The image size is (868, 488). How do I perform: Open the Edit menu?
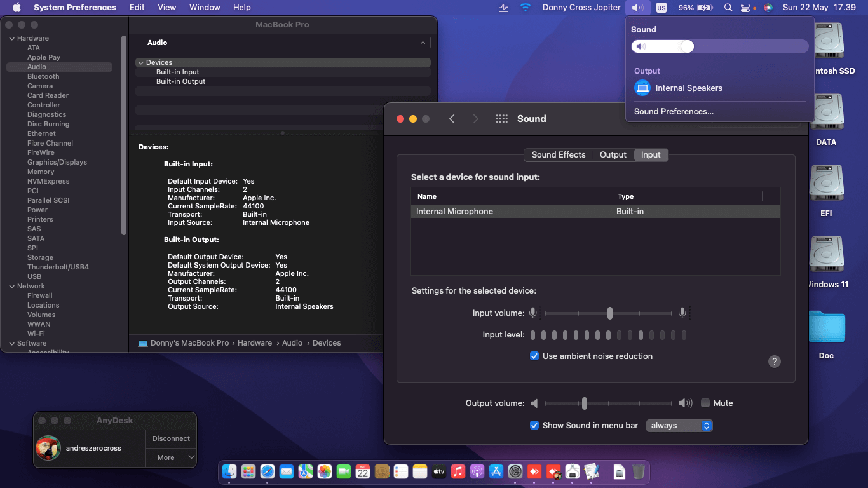click(137, 8)
